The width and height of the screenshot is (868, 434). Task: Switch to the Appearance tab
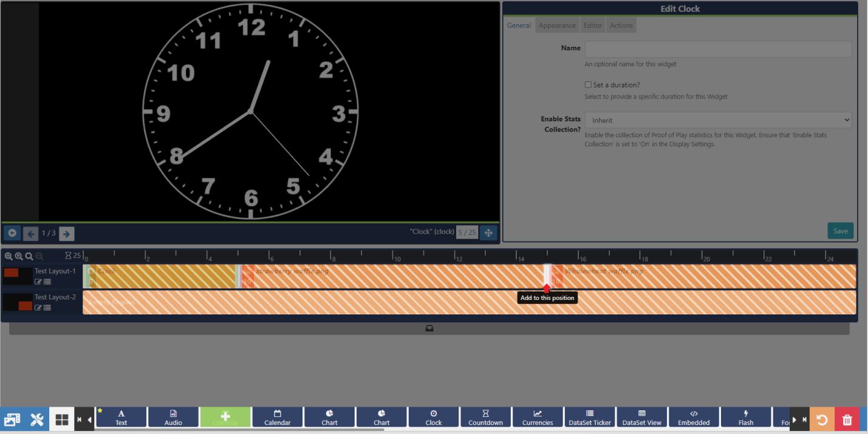coord(557,25)
